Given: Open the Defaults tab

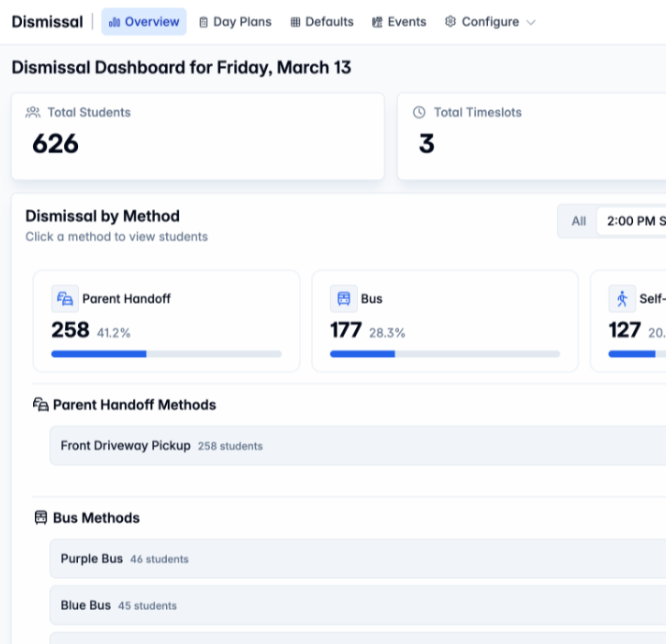Looking at the screenshot, I should pos(322,22).
